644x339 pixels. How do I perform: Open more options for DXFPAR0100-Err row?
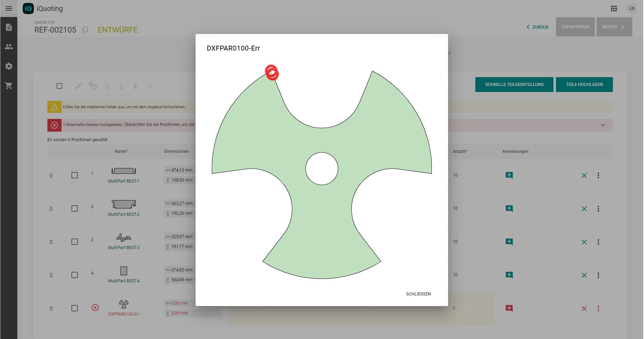[598, 309]
